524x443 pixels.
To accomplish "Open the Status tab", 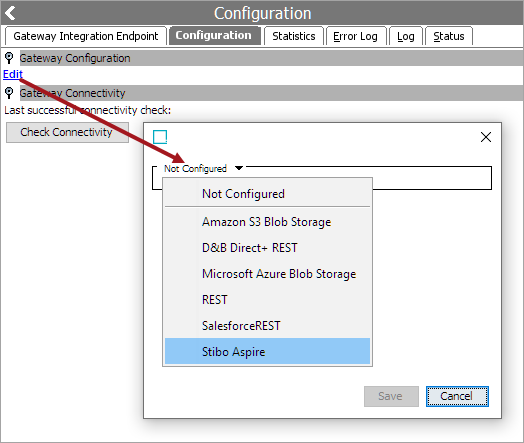I will click(448, 36).
